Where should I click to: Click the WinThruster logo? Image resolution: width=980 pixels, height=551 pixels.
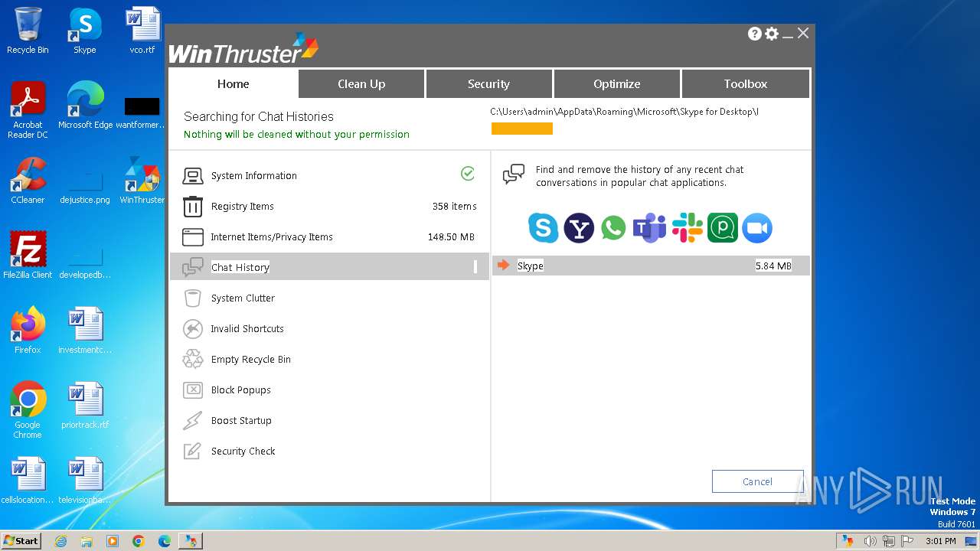243,48
